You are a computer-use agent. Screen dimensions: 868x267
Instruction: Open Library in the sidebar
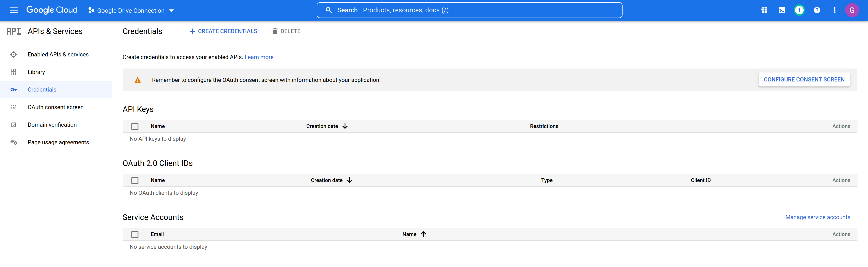36,72
